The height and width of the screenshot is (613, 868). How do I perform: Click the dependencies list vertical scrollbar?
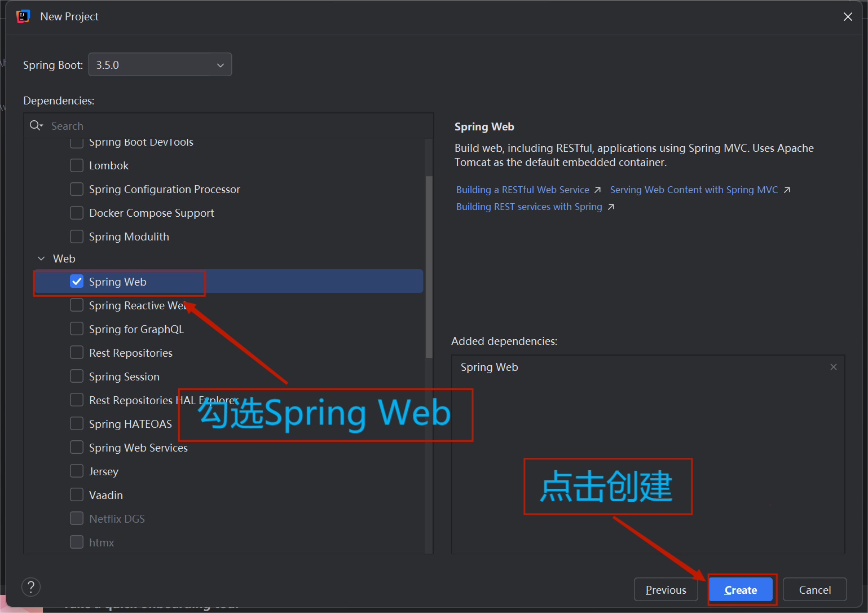429,266
